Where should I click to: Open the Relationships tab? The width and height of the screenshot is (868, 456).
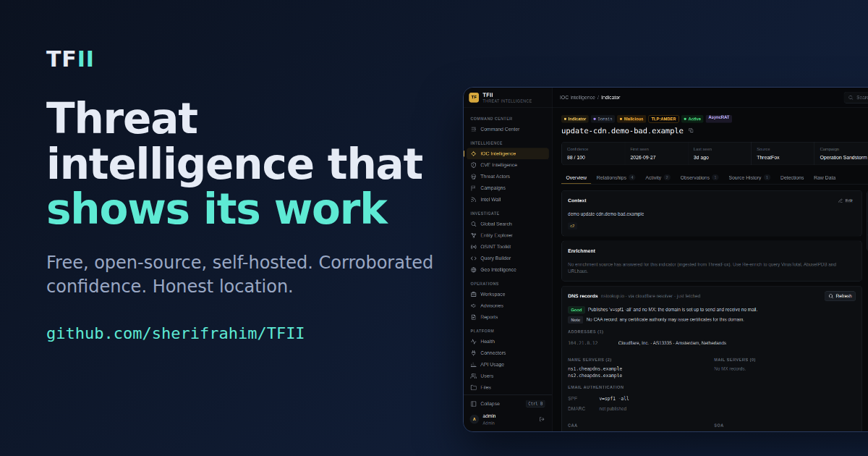click(x=616, y=177)
